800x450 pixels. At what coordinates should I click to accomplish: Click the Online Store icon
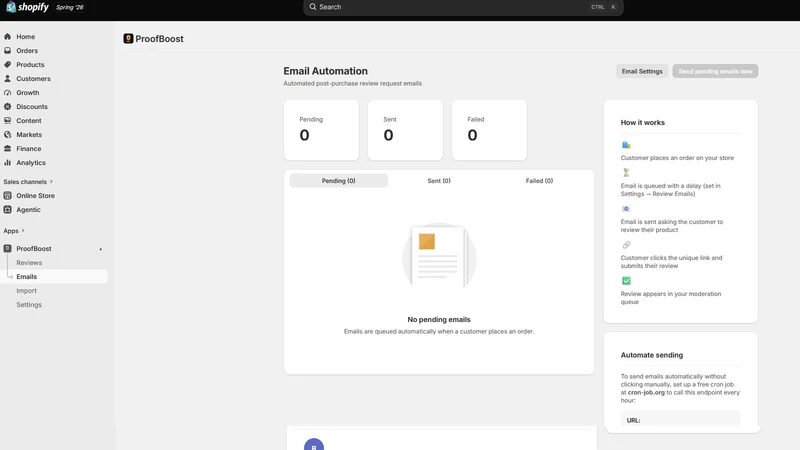tap(8, 196)
